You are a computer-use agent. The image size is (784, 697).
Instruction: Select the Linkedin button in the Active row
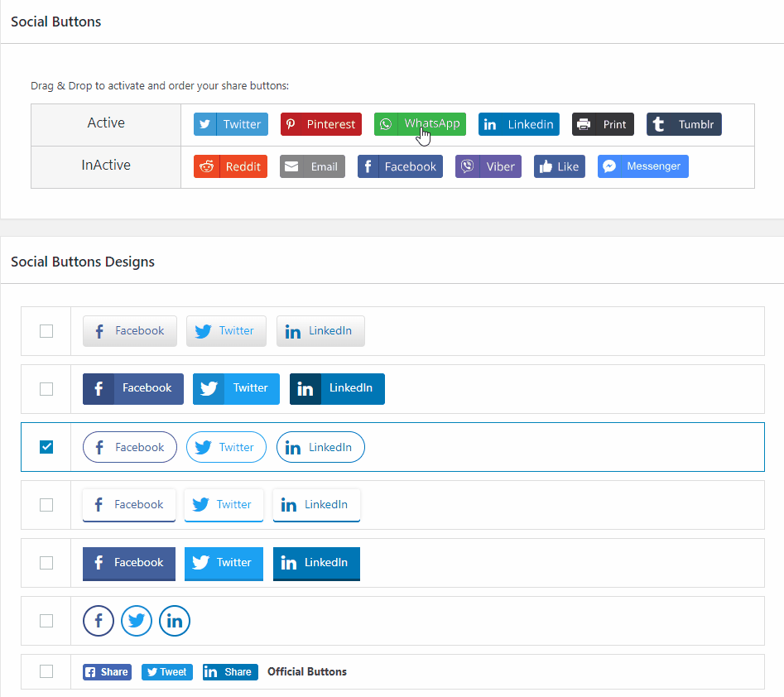click(519, 124)
